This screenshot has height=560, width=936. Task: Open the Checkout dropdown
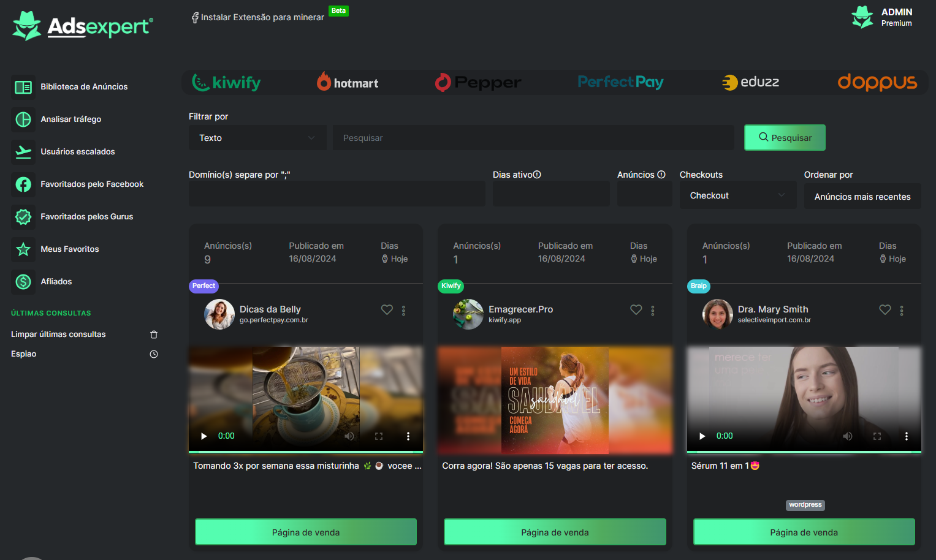737,195
